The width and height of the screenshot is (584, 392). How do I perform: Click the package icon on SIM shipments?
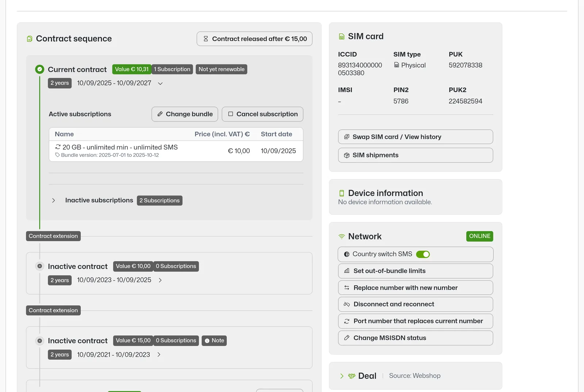347,155
